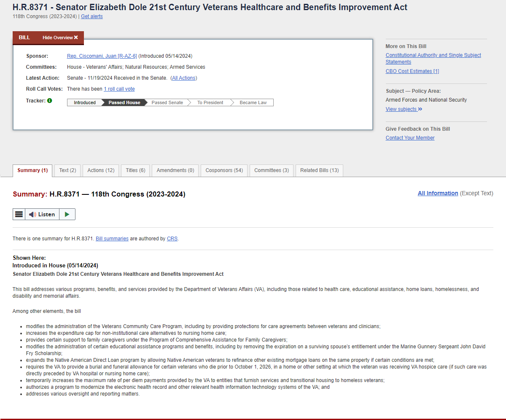Click the BILL label tab
The height and width of the screenshot is (420, 506).
[24, 38]
